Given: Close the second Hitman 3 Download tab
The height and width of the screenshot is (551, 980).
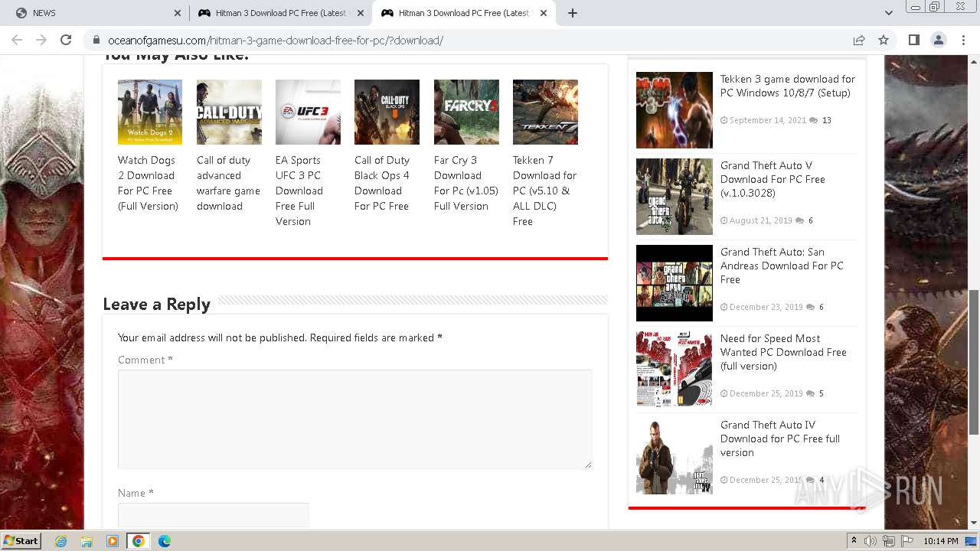Looking at the screenshot, I should coord(361,13).
